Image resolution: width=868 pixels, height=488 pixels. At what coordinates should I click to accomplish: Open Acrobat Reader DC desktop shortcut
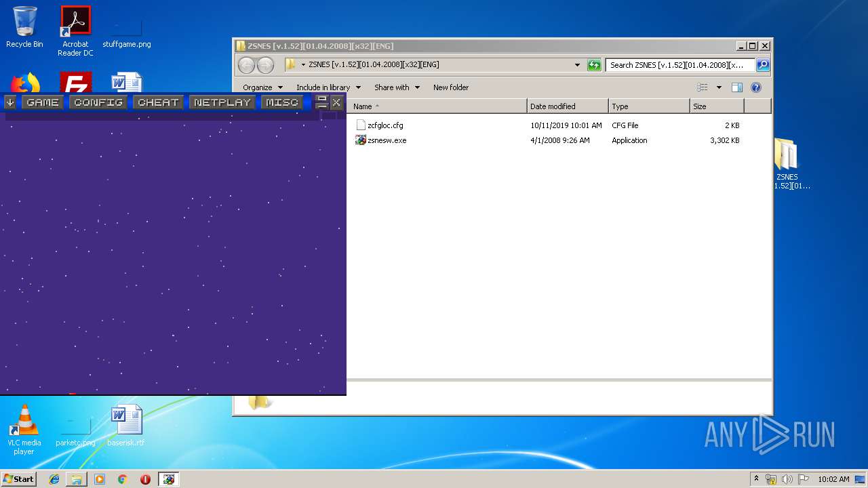coord(75,31)
